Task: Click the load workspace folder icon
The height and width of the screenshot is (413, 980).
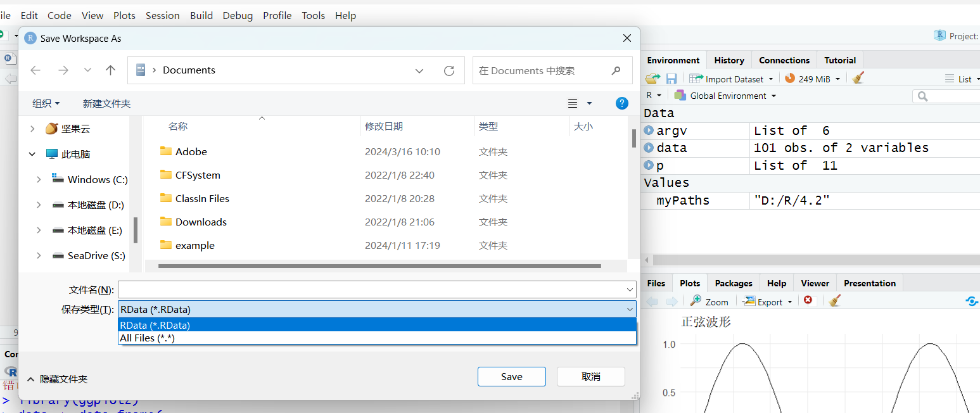Action: pyautogui.click(x=652, y=79)
